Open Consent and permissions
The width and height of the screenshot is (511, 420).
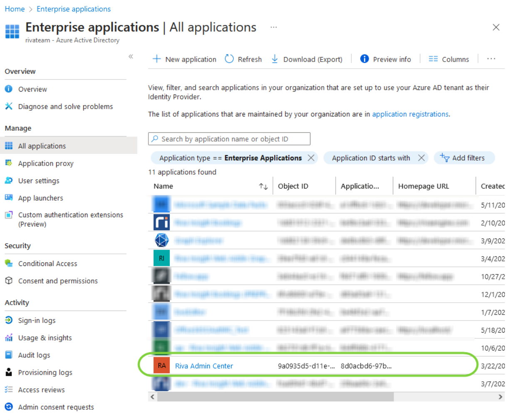coord(58,281)
